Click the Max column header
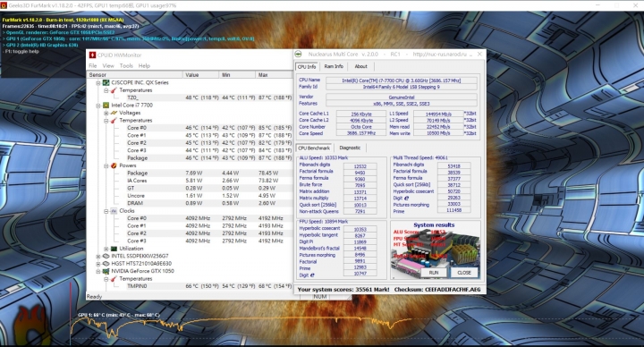644x347 pixels. 274,75
